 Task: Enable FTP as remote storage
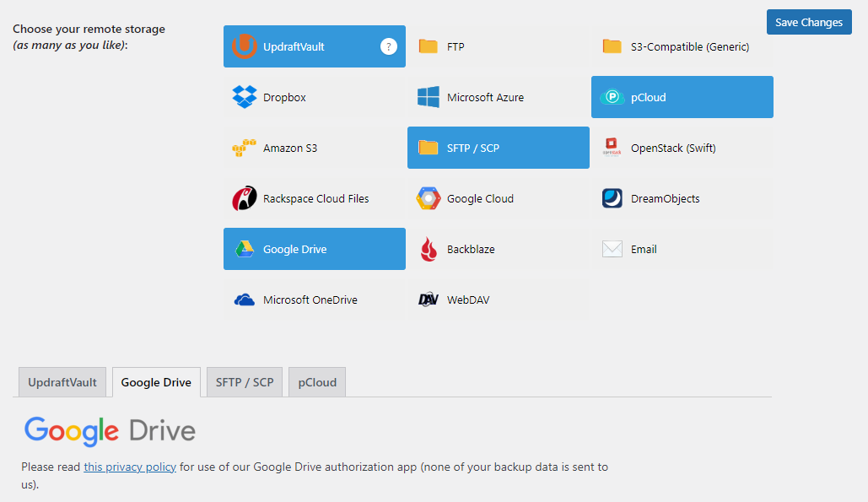click(456, 47)
